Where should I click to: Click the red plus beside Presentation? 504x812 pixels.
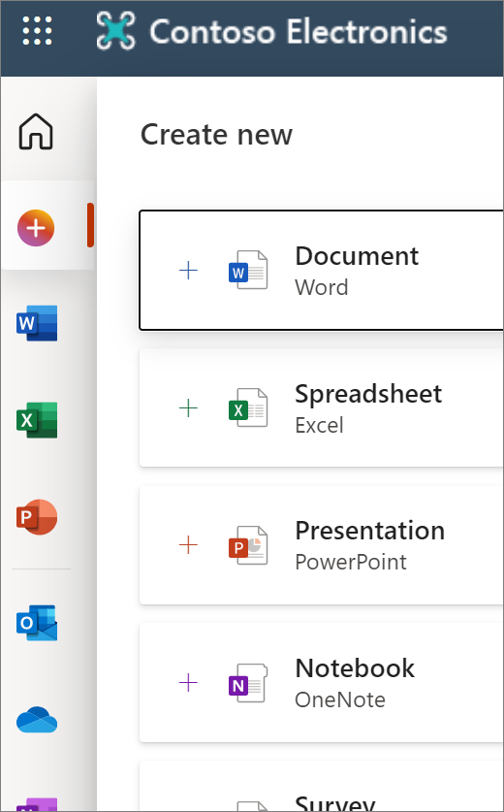[x=188, y=545]
